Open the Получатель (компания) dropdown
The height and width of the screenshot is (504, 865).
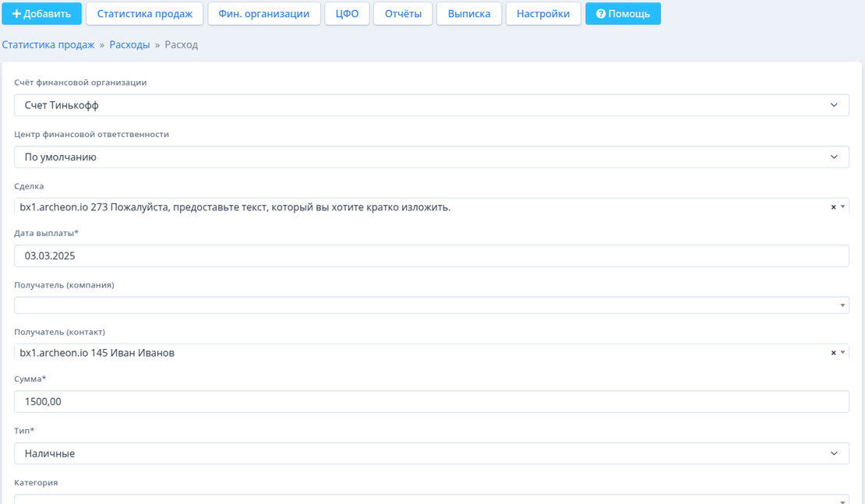click(x=431, y=305)
